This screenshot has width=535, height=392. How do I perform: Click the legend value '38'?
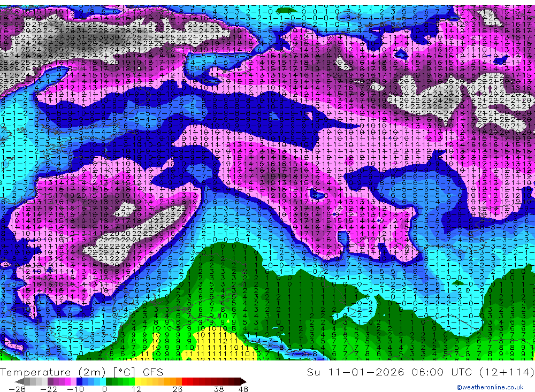[219, 389]
